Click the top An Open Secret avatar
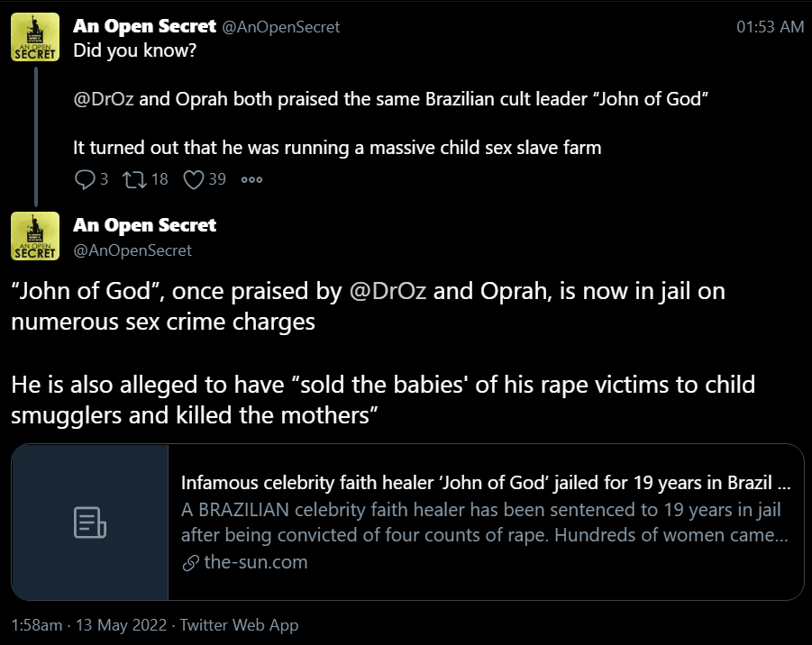 pyautogui.click(x=35, y=37)
